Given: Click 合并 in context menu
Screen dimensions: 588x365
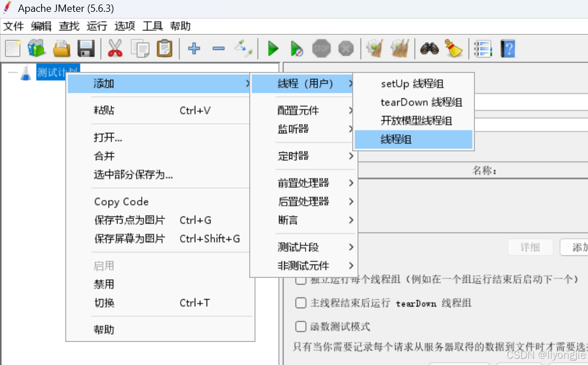Looking at the screenshot, I should pyautogui.click(x=159, y=156).
